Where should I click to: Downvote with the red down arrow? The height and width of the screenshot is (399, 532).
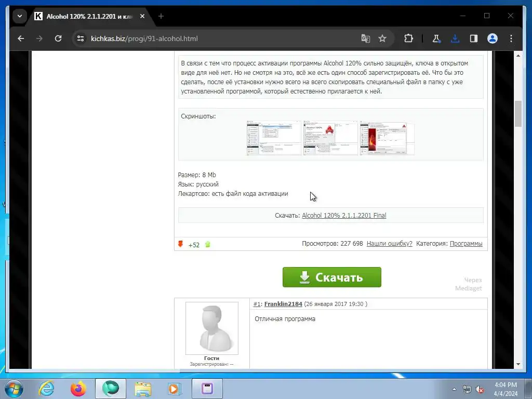tap(180, 244)
